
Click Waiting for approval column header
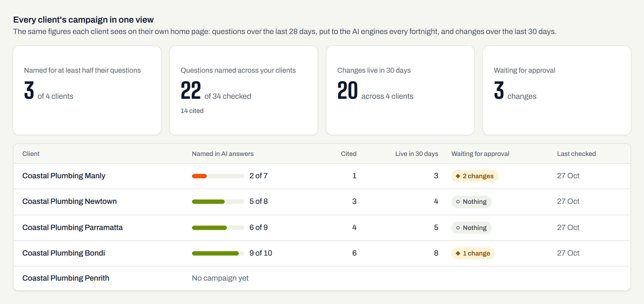click(480, 154)
